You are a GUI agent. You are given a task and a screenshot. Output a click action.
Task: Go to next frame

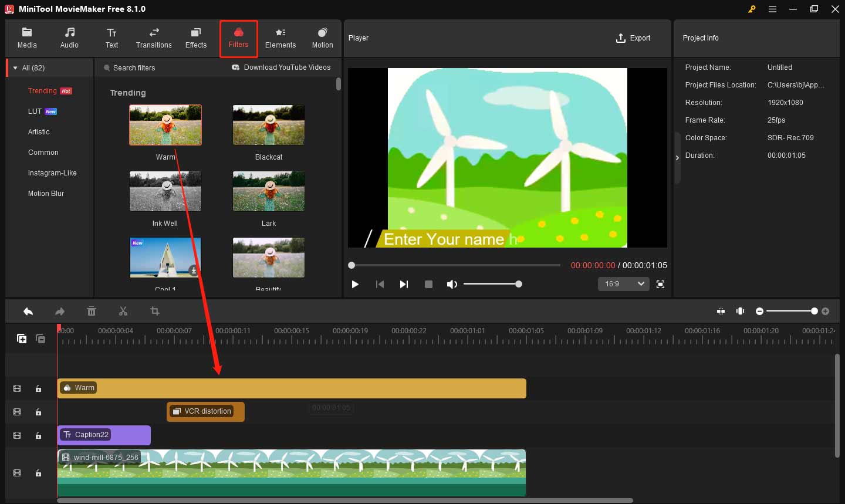point(404,284)
